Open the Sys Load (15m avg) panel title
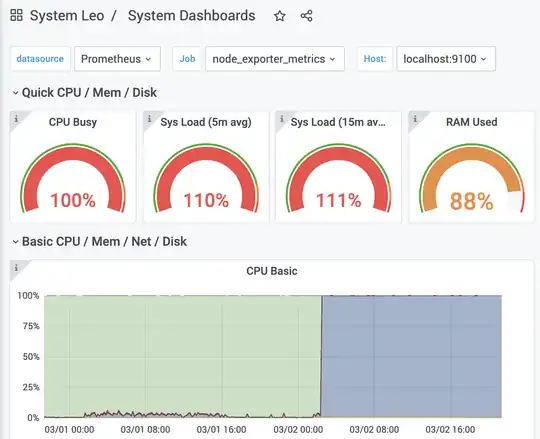This screenshot has width=540, height=439. click(338, 122)
